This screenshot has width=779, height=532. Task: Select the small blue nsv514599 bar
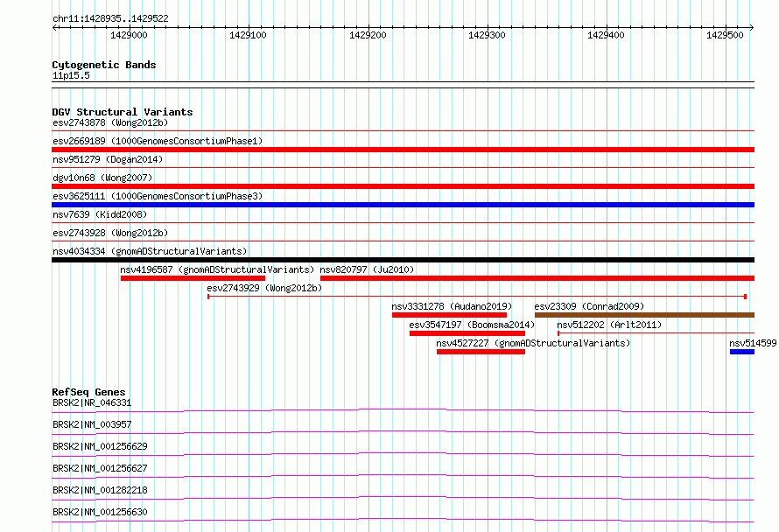[742, 352]
